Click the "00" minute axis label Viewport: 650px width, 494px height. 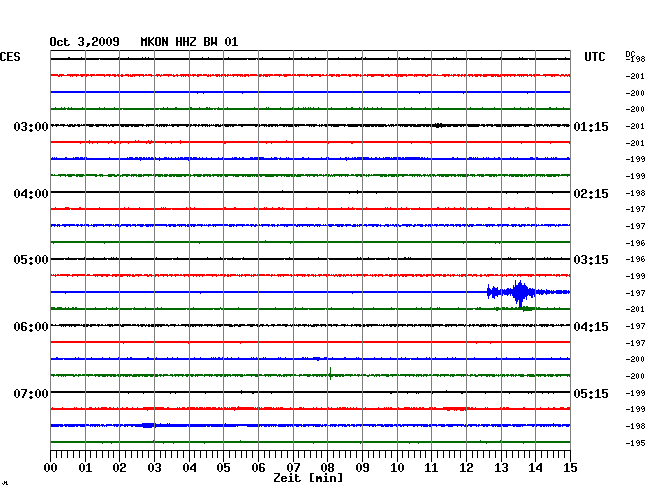pyautogui.click(x=51, y=468)
